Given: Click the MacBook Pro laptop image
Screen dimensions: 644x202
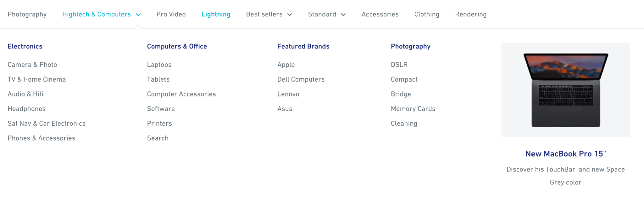Looking at the screenshot, I should coord(565,90).
